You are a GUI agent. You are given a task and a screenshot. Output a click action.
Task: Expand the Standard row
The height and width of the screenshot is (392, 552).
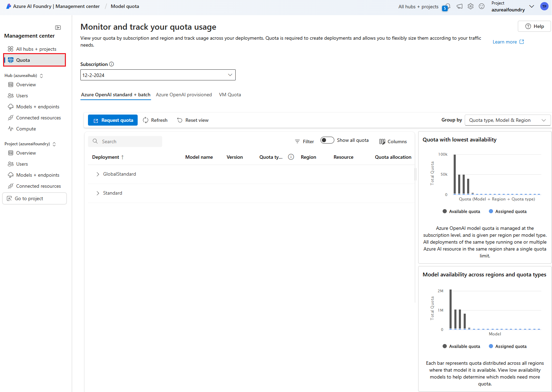coord(98,193)
